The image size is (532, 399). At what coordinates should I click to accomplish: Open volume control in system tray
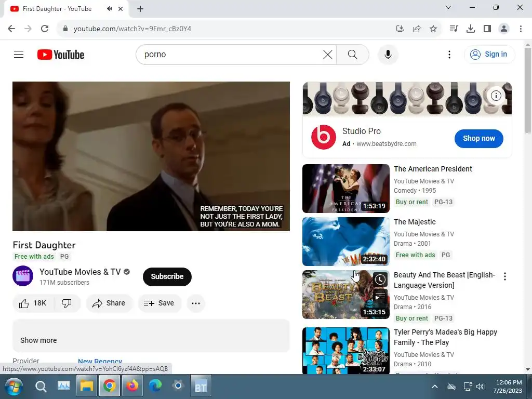pos(480,387)
